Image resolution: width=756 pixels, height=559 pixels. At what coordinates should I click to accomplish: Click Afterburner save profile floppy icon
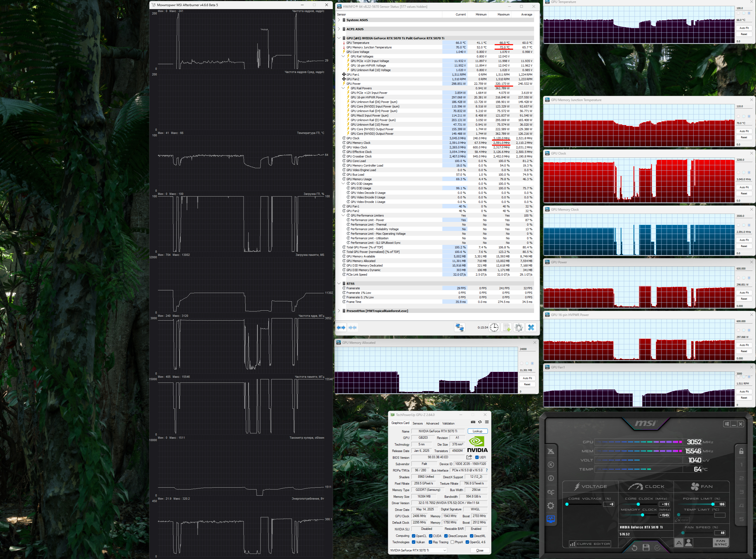(646, 548)
